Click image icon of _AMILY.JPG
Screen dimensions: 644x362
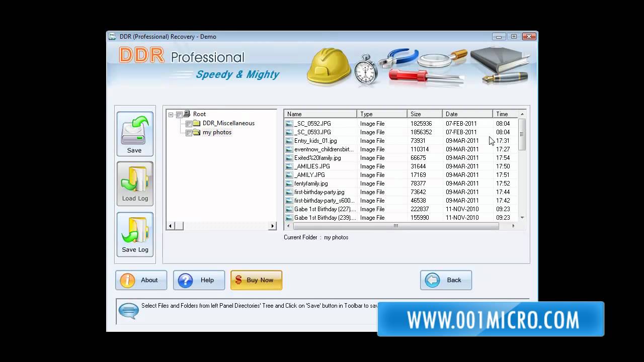pos(289,175)
